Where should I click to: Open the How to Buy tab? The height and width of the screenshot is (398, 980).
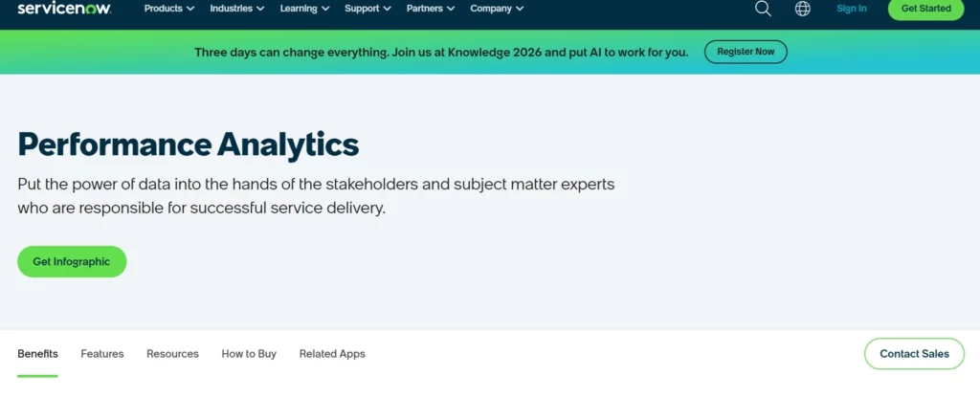(249, 354)
